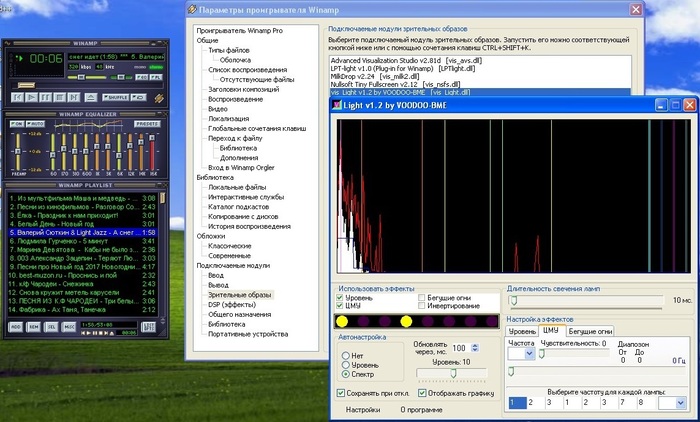700x422 pixels.
Task: Switch to the 'Уровень' effects tab
Action: tap(522, 330)
